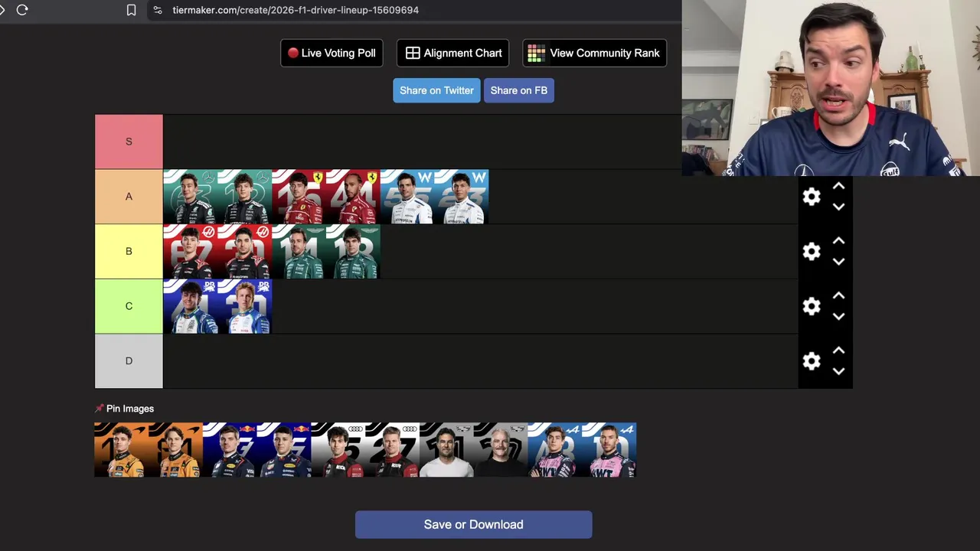Pick first McLaren driver card in the pool
980x551 pixels.
121,450
